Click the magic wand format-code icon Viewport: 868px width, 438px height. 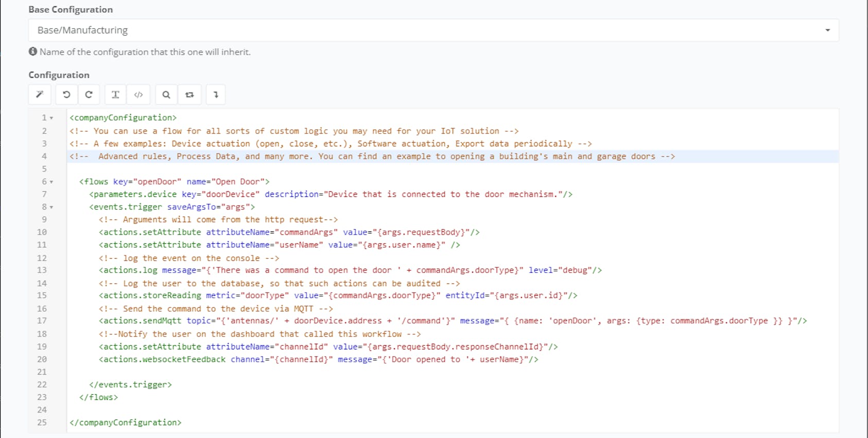pos(40,95)
